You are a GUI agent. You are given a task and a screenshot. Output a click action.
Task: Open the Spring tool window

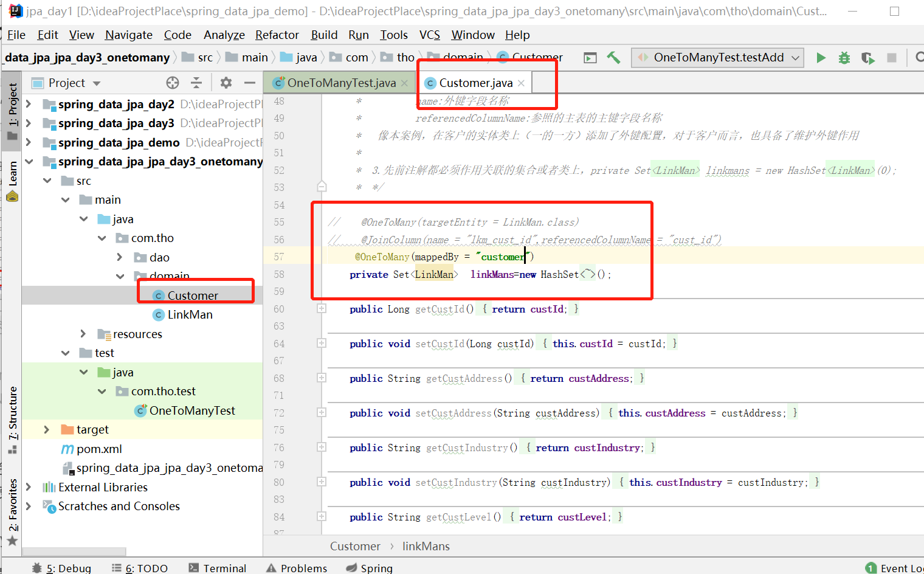tap(370, 568)
